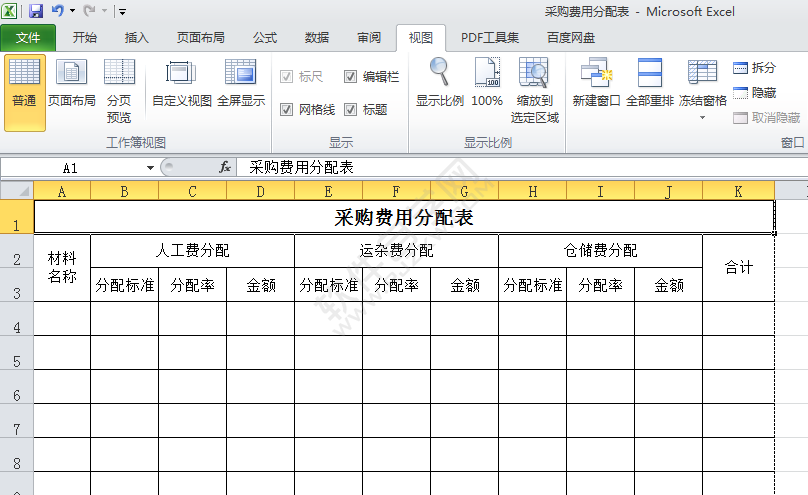The image size is (808, 495).
Task: Click the fx insert function button
Action: [x=225, y=167]
